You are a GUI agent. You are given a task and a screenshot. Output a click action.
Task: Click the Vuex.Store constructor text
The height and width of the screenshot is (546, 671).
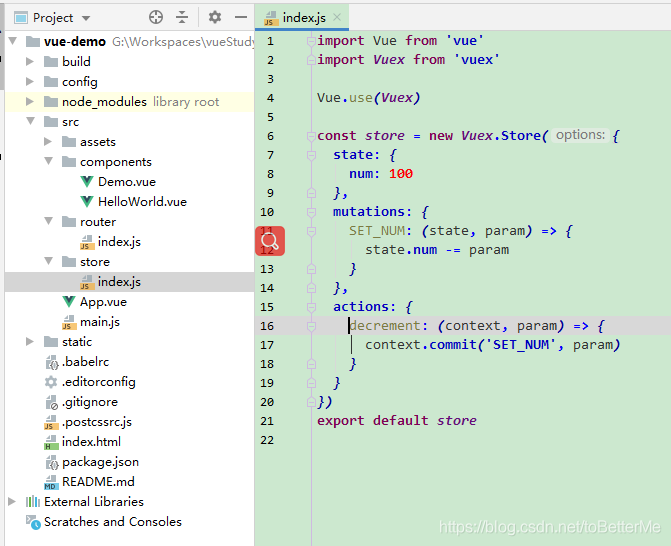click(501, 136)
